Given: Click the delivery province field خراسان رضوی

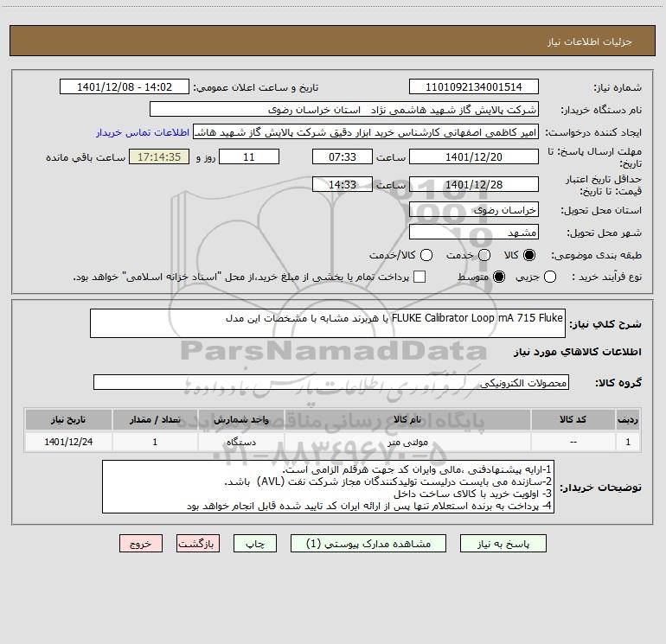Looking at the screenshot, I should click(474, 209).
